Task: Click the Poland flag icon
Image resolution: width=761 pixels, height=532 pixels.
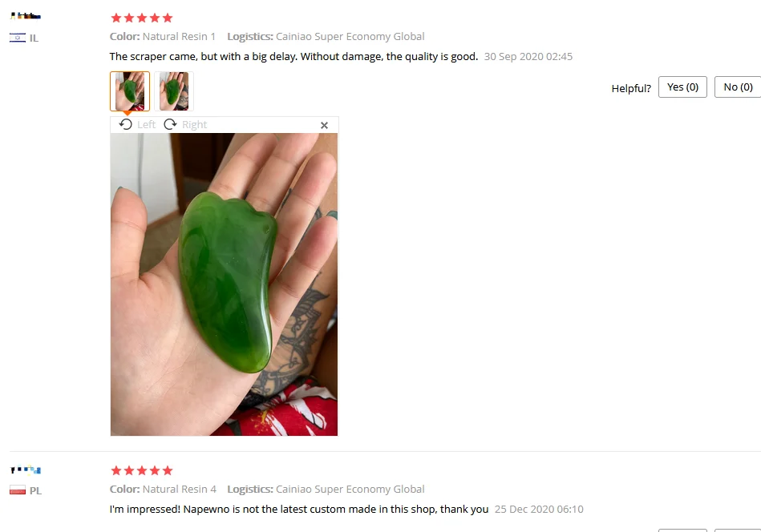Action: click(x=18, y=490)
